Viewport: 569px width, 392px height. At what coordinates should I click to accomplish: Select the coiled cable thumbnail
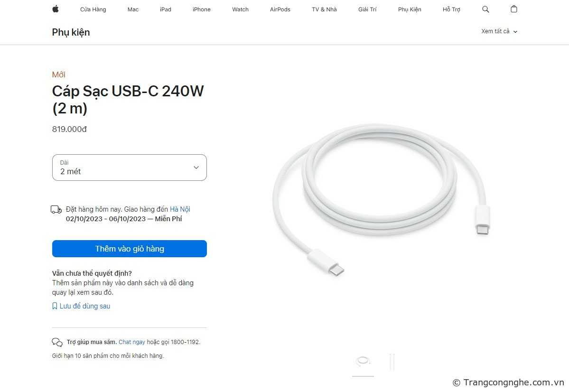[363, 362]
